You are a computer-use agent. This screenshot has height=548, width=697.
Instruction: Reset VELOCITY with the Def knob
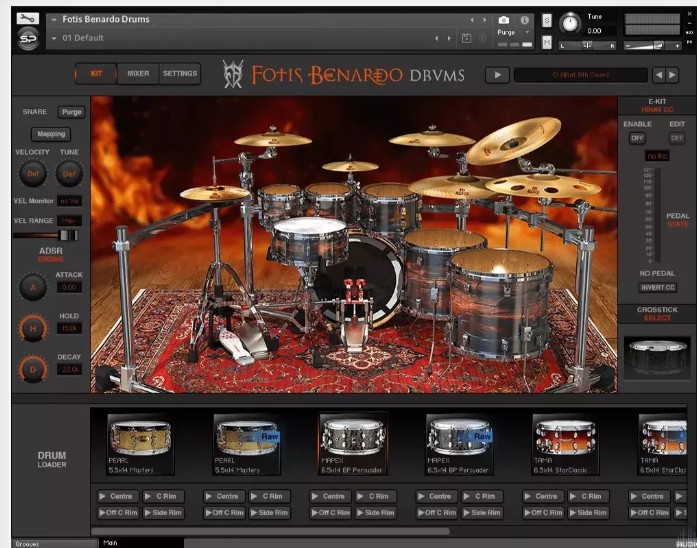coord(33,173)
